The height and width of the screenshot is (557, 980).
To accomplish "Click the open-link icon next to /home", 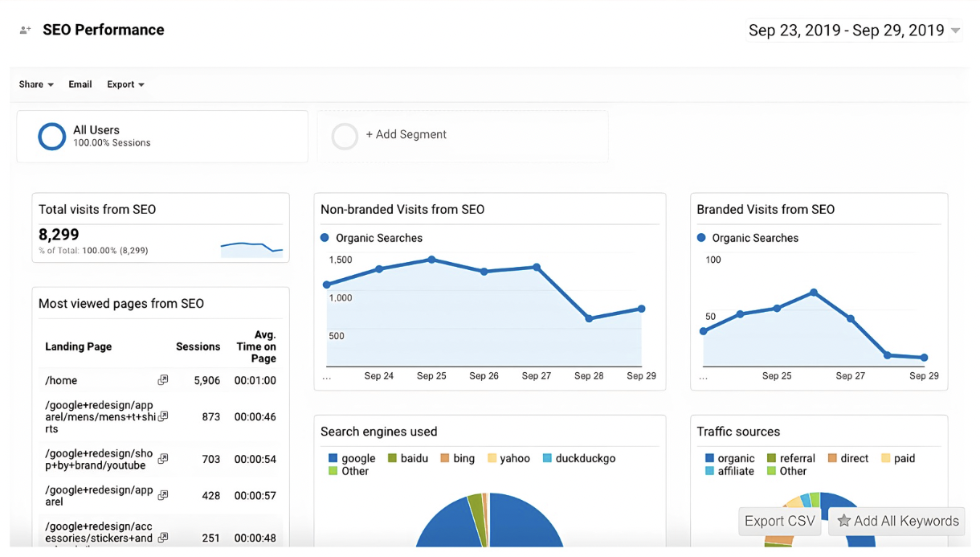I will (163, 380).
